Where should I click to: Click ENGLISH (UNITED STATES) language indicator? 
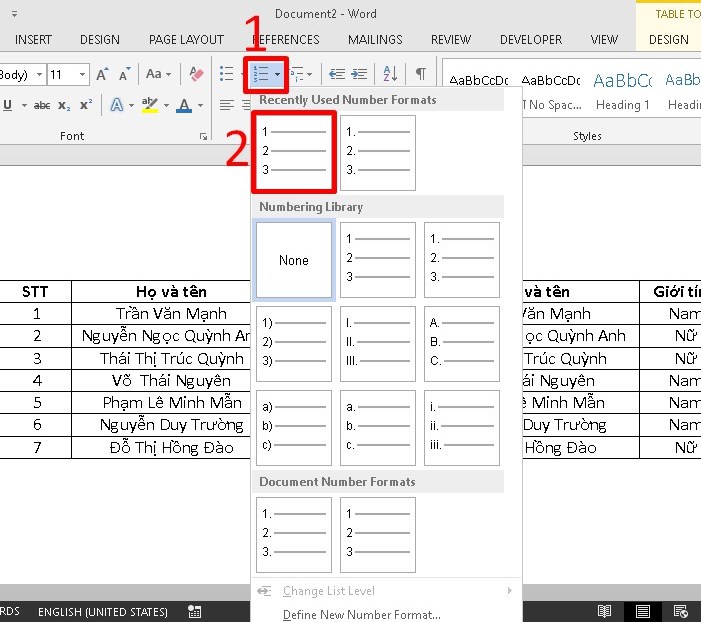click(x=103, y=612)
